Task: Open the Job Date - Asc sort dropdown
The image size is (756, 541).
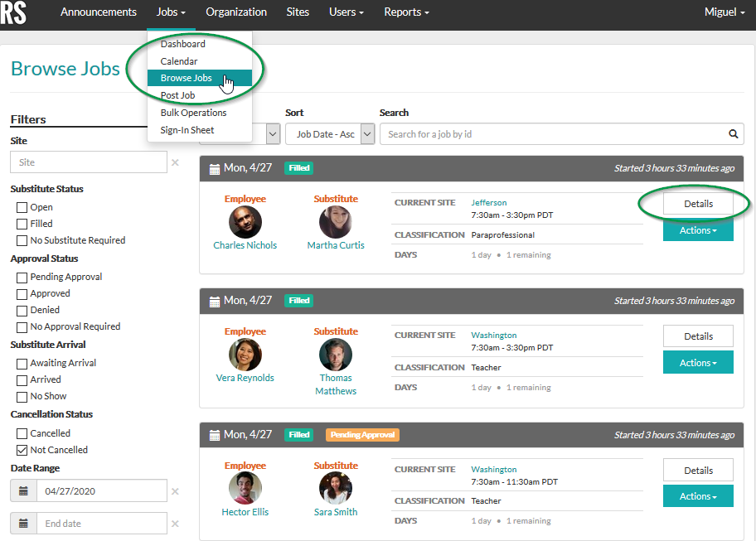Action: click(330, 134)
